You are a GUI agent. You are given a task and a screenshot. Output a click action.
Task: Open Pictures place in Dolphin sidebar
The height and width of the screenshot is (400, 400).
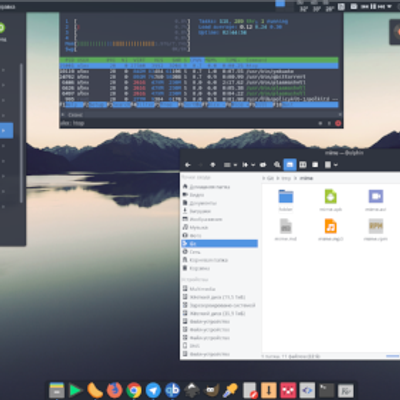click(219, 219)
